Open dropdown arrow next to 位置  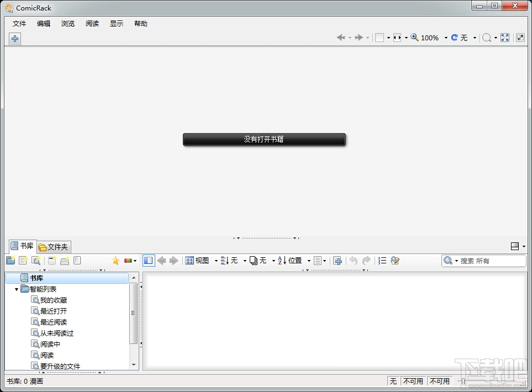tap(309, 261)
